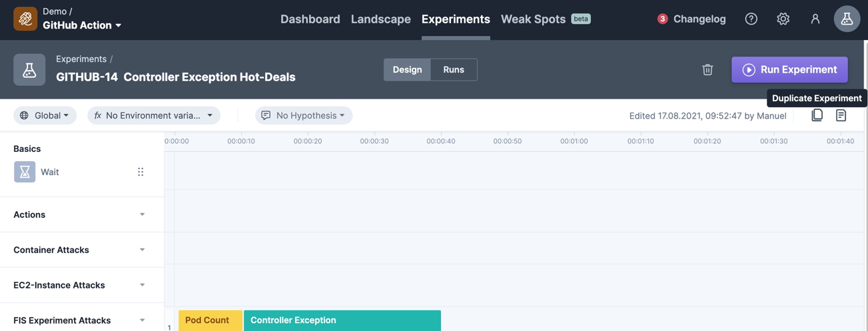Go to the Landscape tab
This screenshot has width=868, height=331.
380,19
